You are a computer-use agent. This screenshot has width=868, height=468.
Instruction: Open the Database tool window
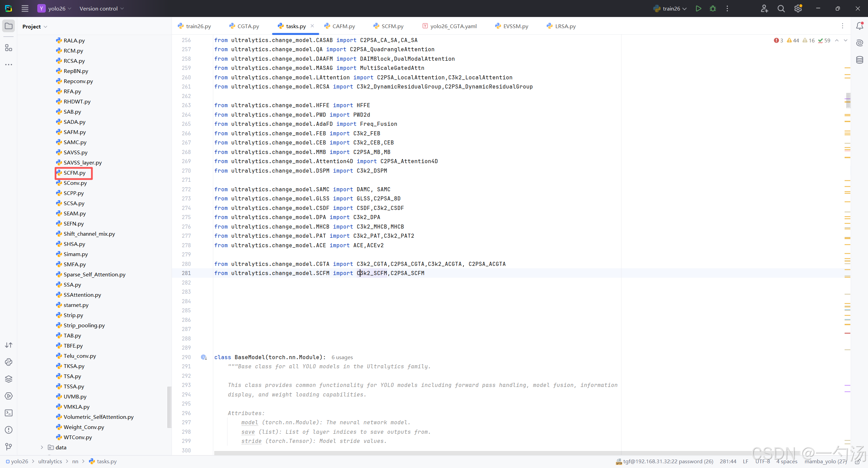pyautogui.click(x=860, y=60)
